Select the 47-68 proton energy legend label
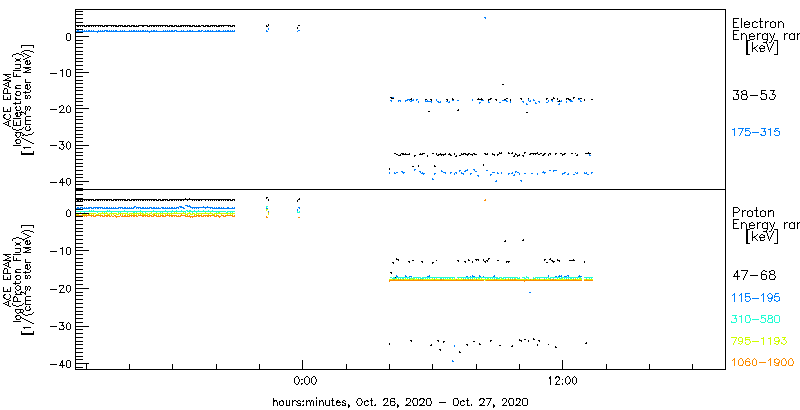The width and height of the screenshot is (800, 410). click(754, 276)
